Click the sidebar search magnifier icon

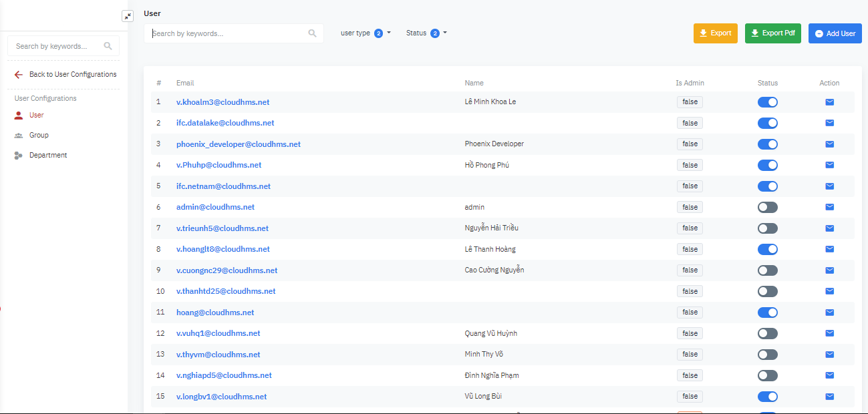coord(108,46)
